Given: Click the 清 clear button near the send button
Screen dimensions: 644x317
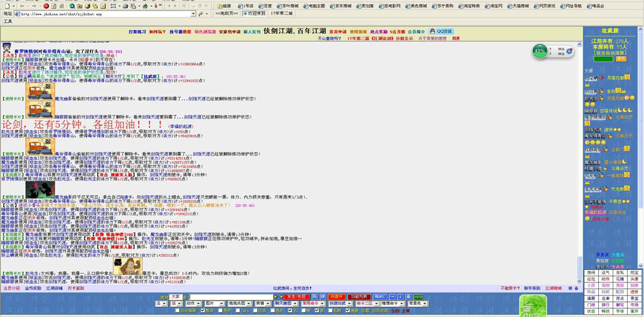Looking at the screenshot, I should click(x=322, y=296).
